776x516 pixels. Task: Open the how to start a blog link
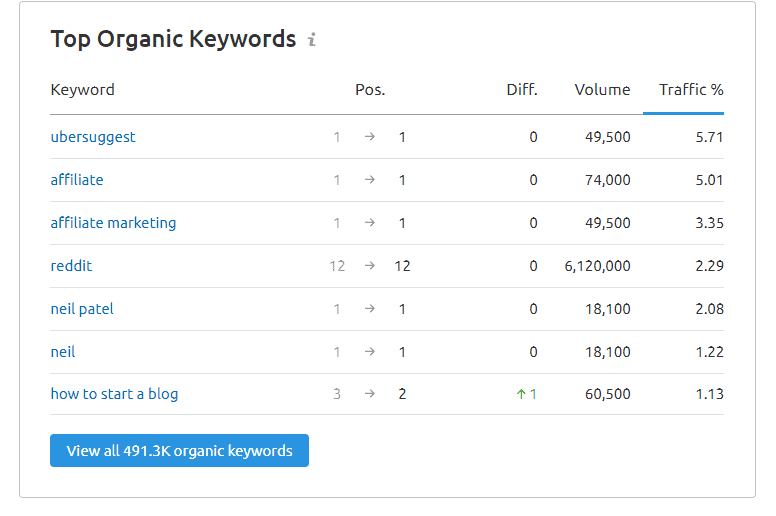[114, 394]
